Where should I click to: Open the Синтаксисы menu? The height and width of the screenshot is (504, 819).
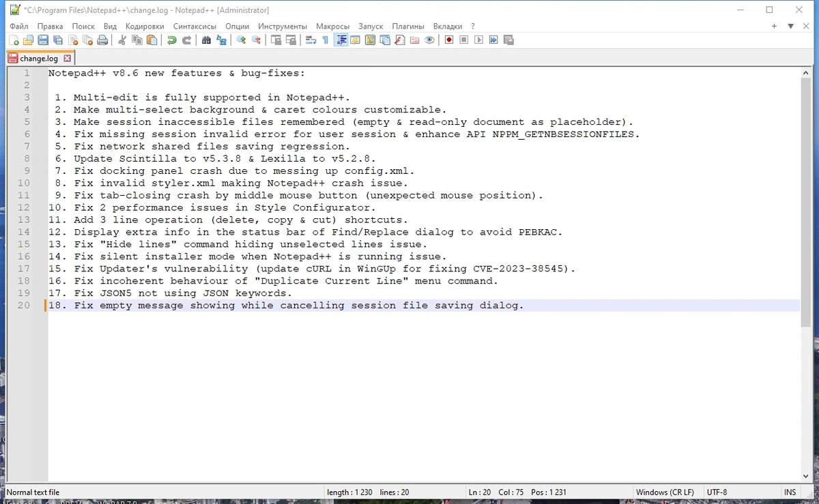[x=195, y=26]
